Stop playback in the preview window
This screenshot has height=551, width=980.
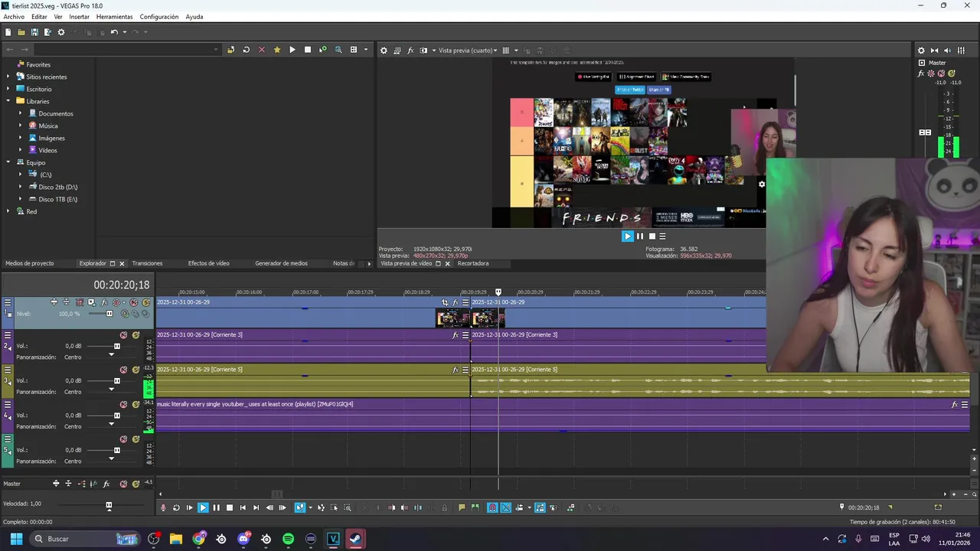point(652,236)
